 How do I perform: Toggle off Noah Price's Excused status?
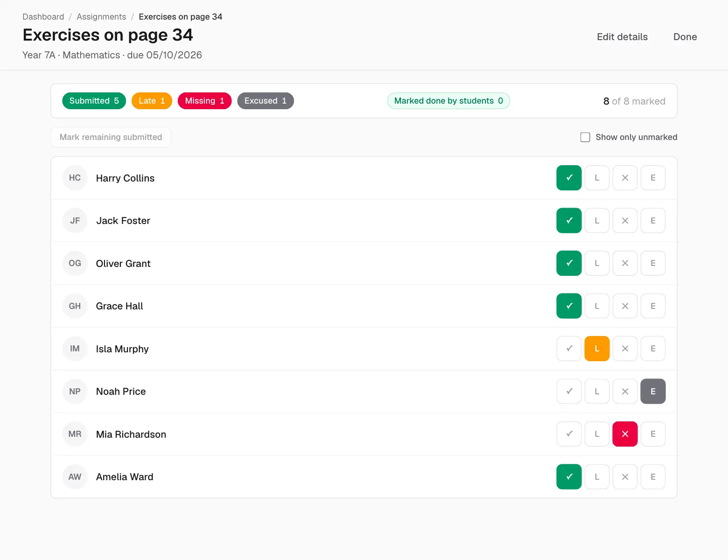(x=653, y=391)
